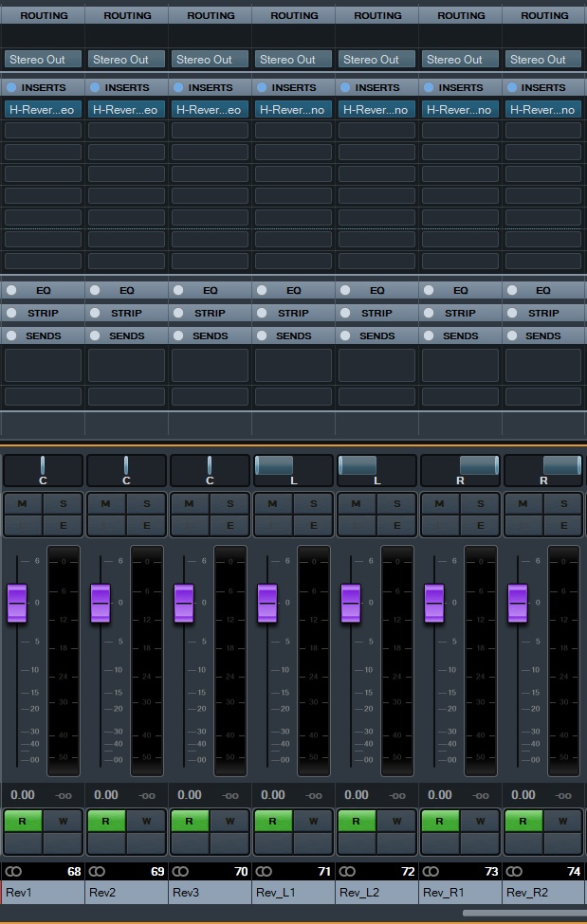Toggle the EQ bypass on Rev3
The width and height of the screenshot is (587, 924).
pyautogui.click(x=178, y=290)
